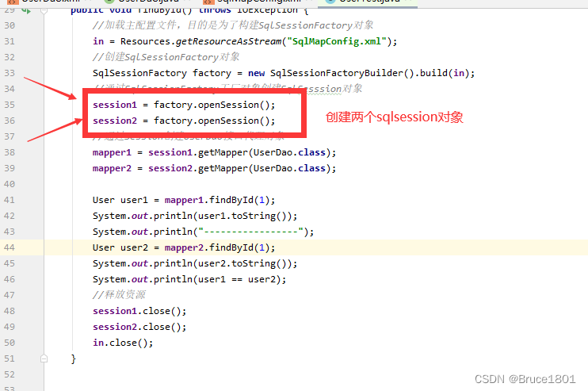The height and width of the screenshot is (391, 588).
Task: Click the "new" keyword on line 33
Action: 256,73
